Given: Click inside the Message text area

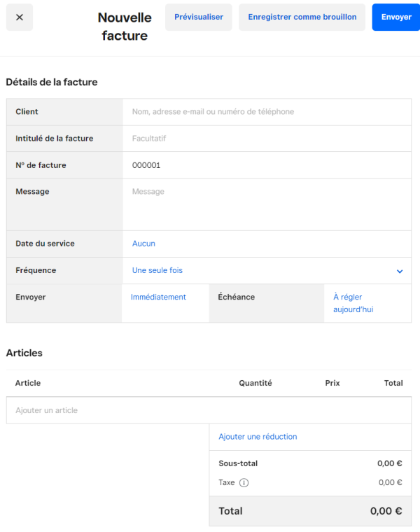Looking at the screenshot, I should (x=266, y=203).
